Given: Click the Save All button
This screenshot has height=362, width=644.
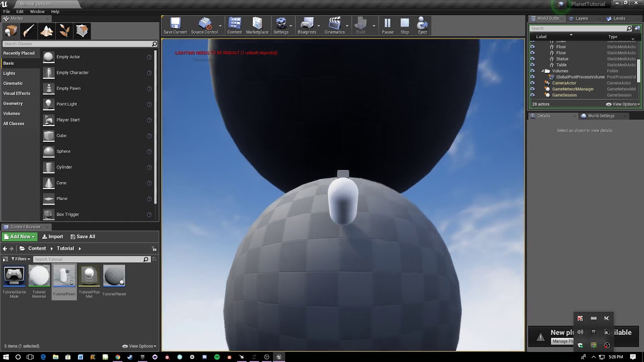Looking at the screenshot, I should [83, 237].
